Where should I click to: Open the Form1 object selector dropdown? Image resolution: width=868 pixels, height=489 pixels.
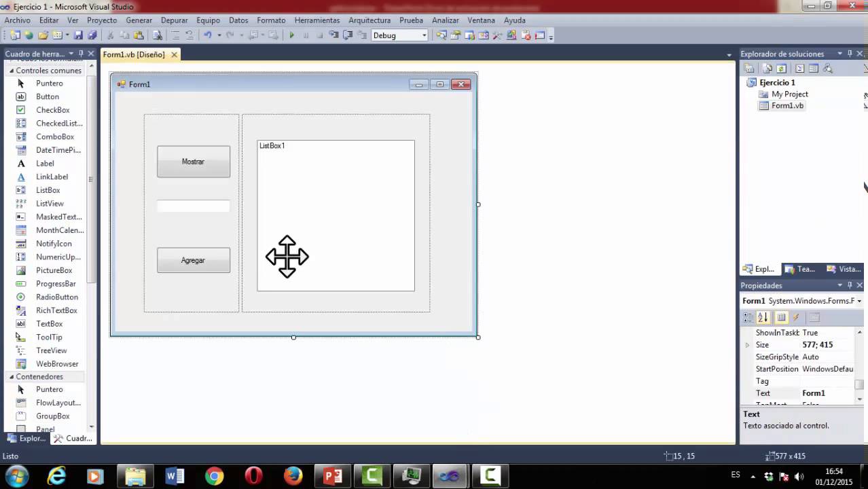tap(859, 301)
